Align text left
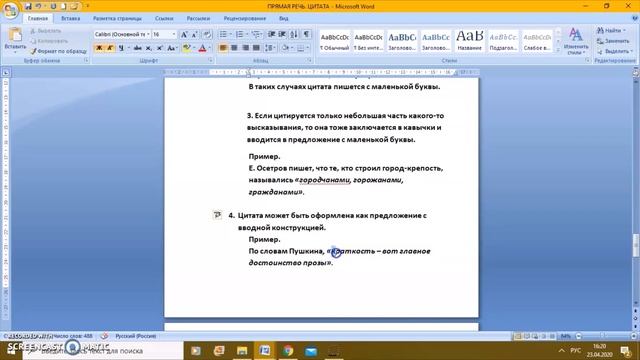640x360 pixels. point(223,48)
